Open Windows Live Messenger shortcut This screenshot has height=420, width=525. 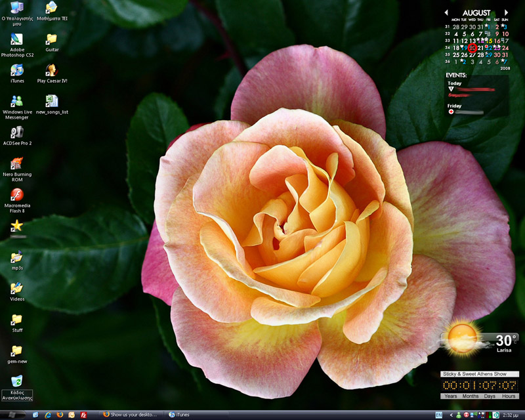pos(17,101)
